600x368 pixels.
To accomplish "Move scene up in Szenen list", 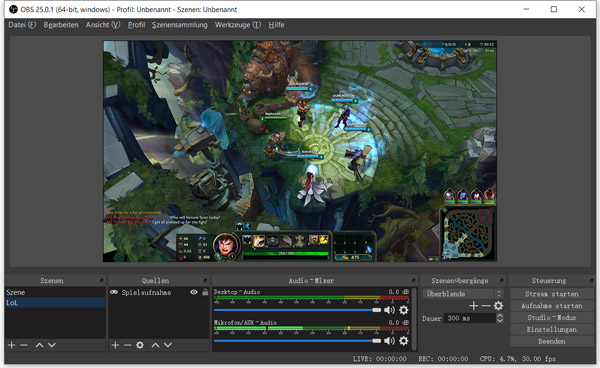I will click(x=39, y=345).
